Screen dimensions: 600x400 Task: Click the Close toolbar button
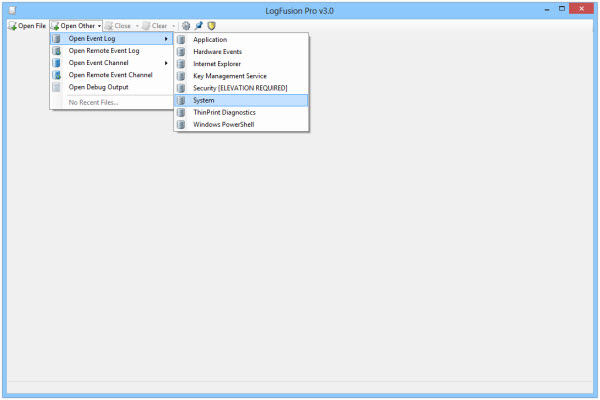[x=118, y=26]
